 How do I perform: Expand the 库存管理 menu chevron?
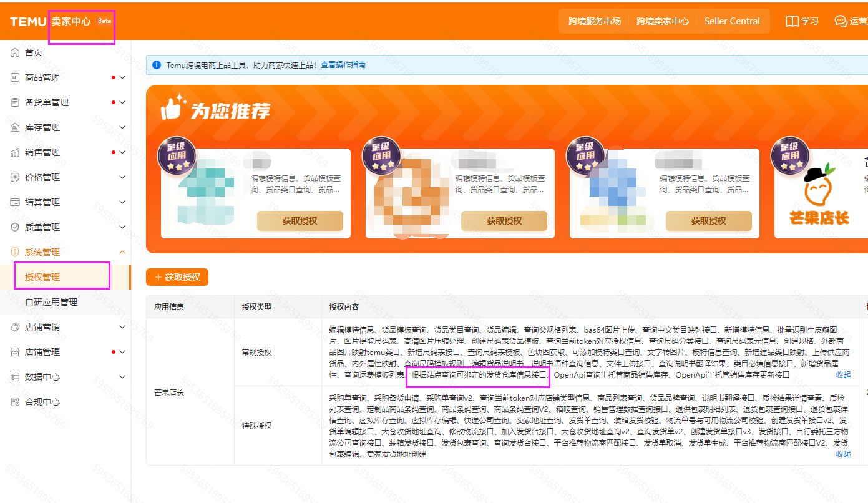122,127
